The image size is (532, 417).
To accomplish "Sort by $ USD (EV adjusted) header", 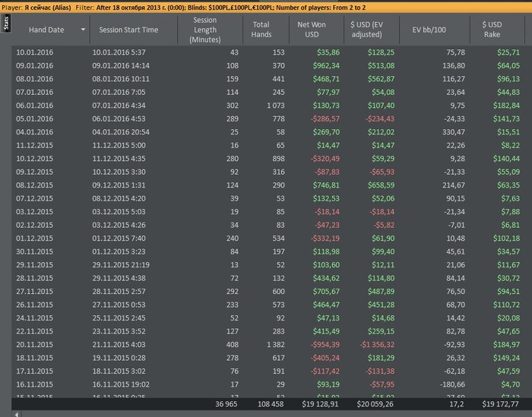I will click(x=366, y=30).
